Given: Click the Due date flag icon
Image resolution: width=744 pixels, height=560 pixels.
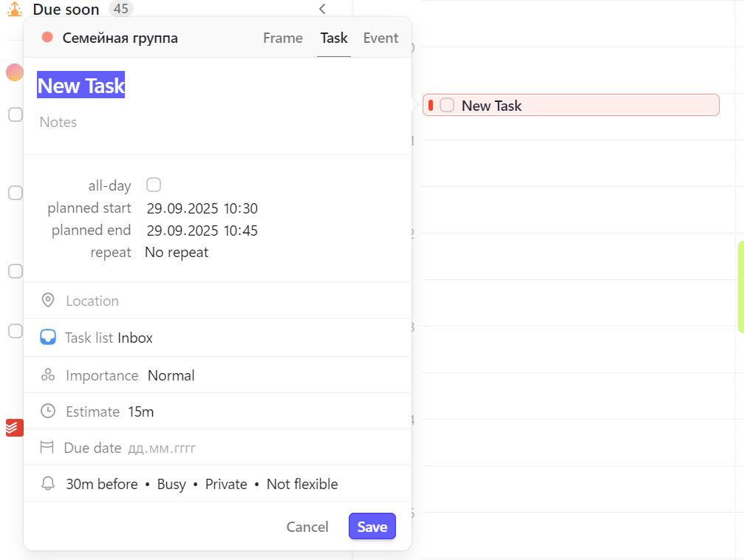Looking at the screenshot, I should (47, 448).
